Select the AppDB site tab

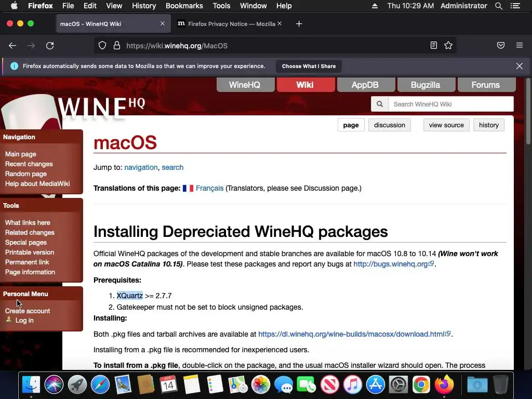[366, 85]
